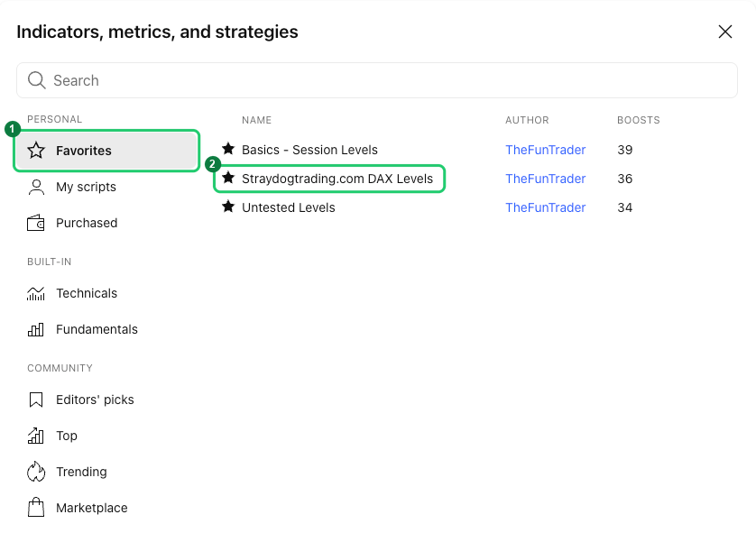The width and height of the screenshot is (756, 533).
Task: Click the magnifier icon in search box
Action: pyautogui.click(x=37, y=80)
